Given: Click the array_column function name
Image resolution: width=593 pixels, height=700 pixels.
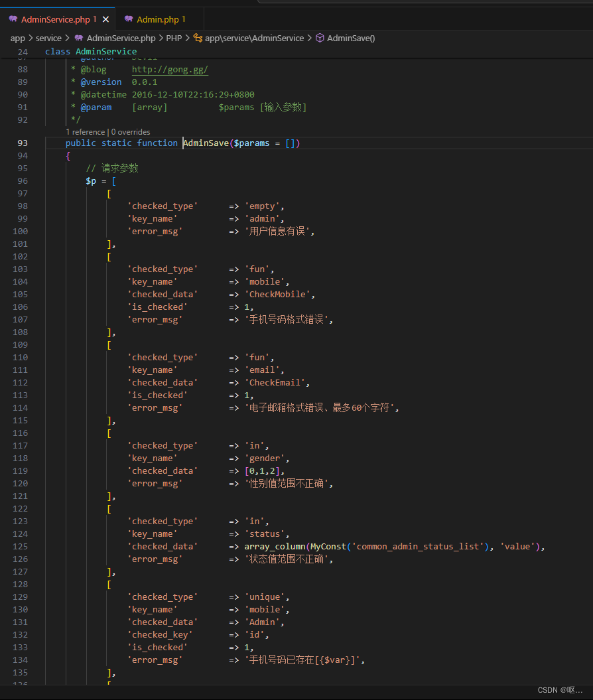Looking at the screenshot, I should pos(275,547).
